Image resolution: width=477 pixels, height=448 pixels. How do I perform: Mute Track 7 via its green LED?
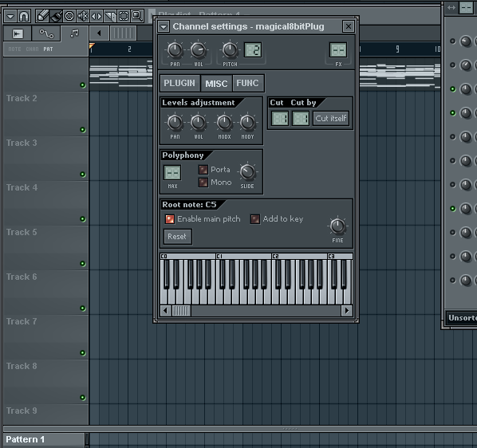tap(83, 353)
